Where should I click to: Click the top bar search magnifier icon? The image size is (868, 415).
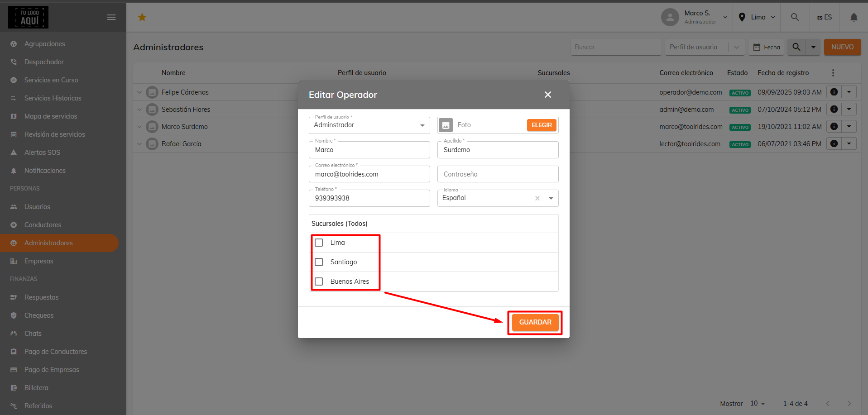795,17
